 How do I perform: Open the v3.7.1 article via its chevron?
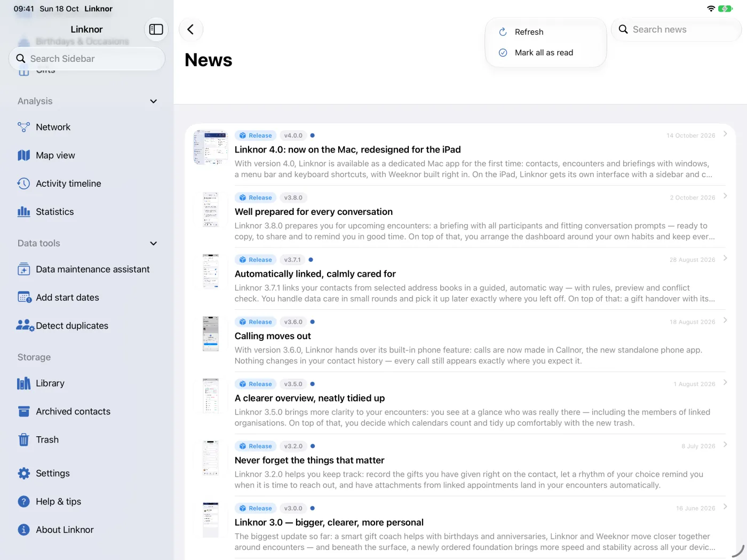tap(725, 258)
